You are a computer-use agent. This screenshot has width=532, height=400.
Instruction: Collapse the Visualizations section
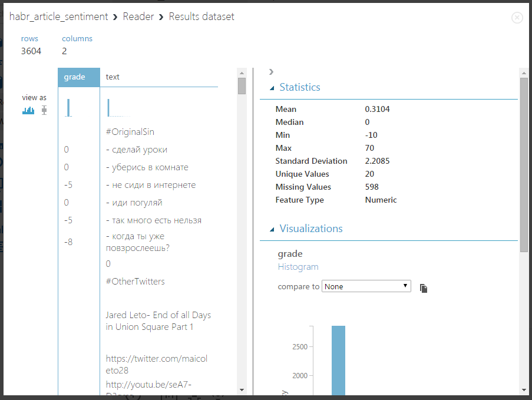[272, 229]
